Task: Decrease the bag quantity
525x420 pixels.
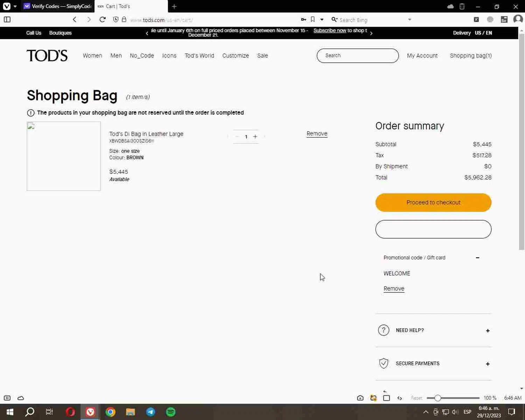Action: (x=237, y=136)
